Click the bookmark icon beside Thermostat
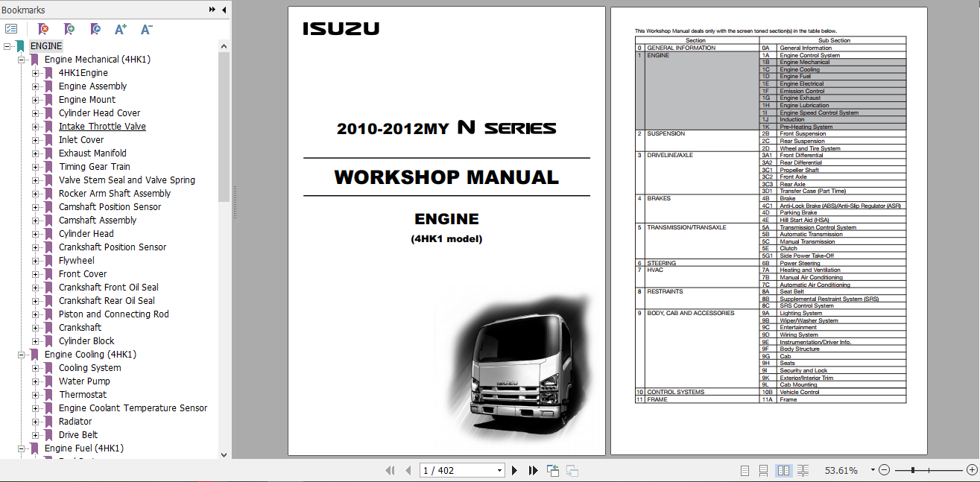Screen dimensions: 980x482 (49, 395)
